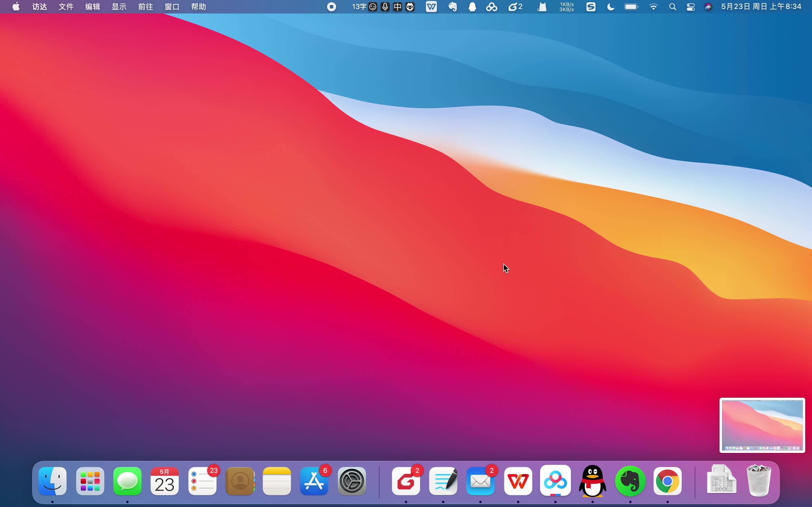This screenshot has width=812, height=507.
Task: Open the QQ penguin app
Action: coord(593,481)
